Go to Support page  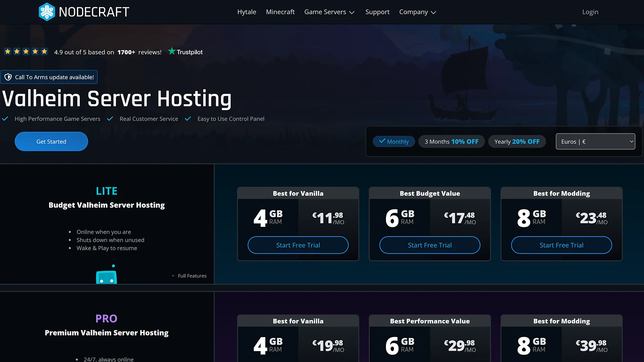pos(378,12)
